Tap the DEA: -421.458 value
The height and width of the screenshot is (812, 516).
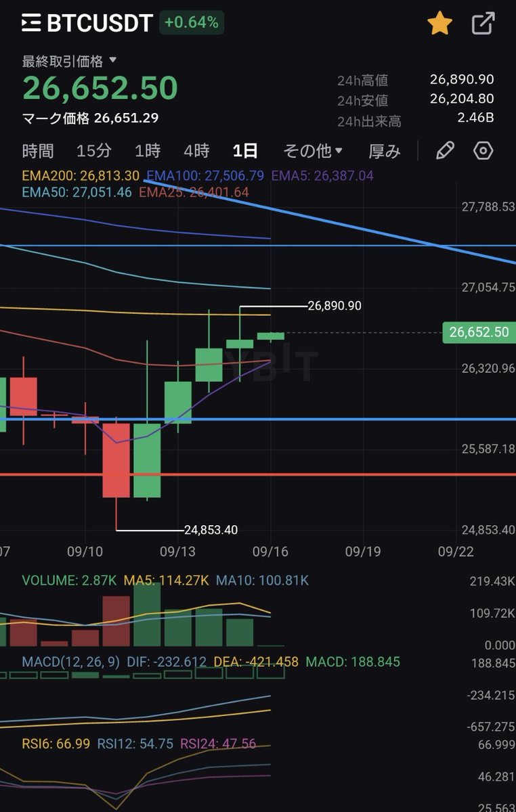(256, 662)
